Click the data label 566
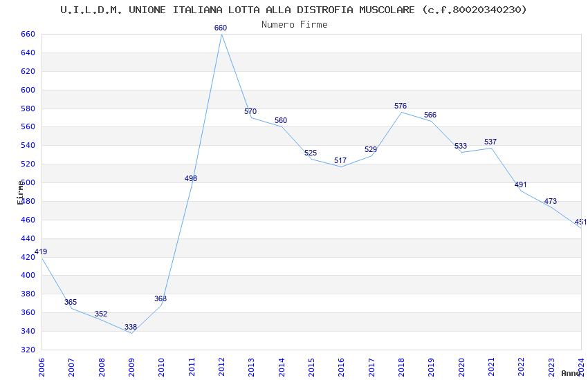Viewport: 588px width, 380px height. tap(430, 115)
